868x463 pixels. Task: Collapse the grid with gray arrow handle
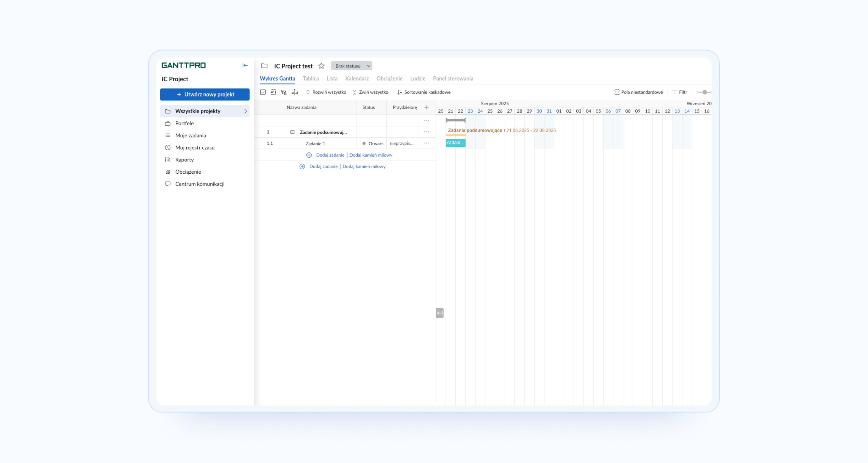point(440,313)
